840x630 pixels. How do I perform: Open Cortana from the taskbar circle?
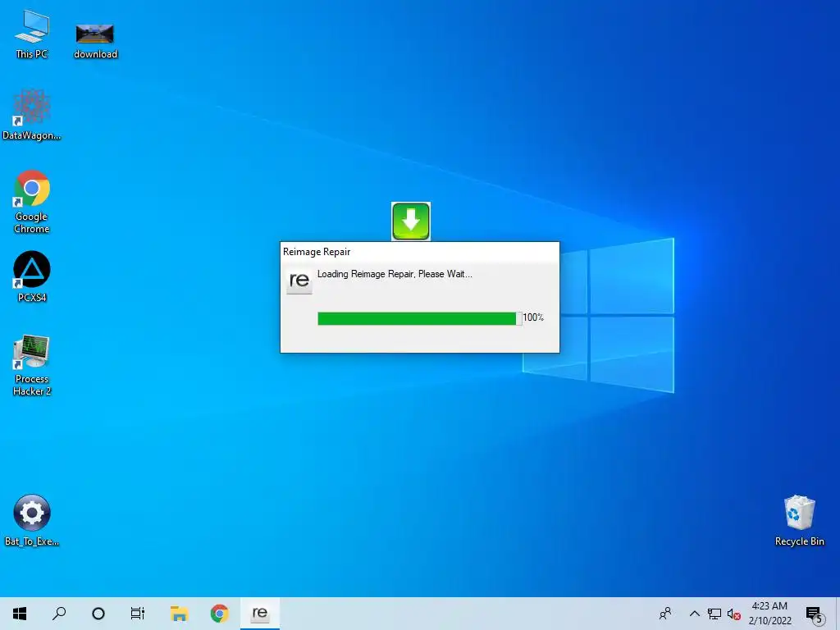pyautogui.click(x=98, y=614)
